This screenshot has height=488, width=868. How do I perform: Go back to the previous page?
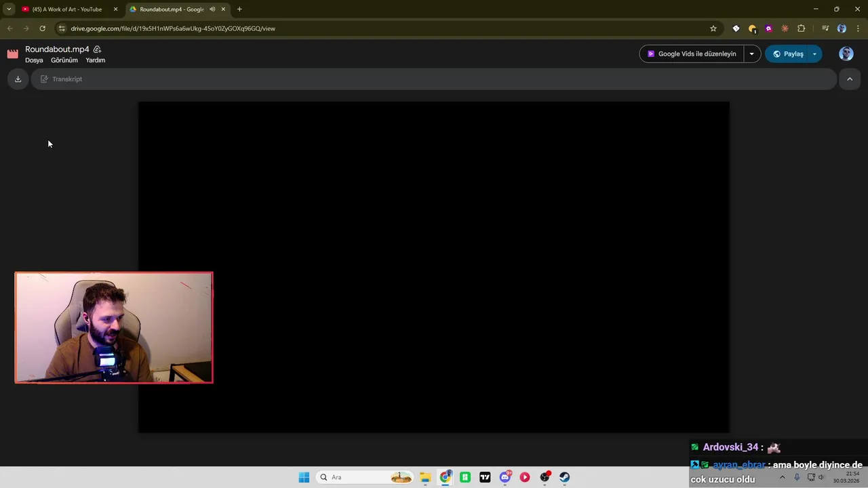tap(9, 28)
